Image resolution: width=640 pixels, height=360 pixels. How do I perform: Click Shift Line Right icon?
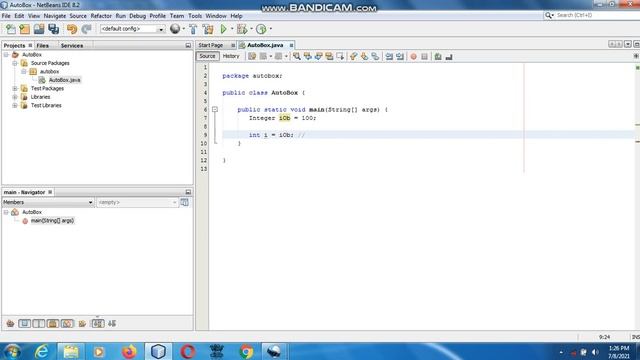[400, 56]
